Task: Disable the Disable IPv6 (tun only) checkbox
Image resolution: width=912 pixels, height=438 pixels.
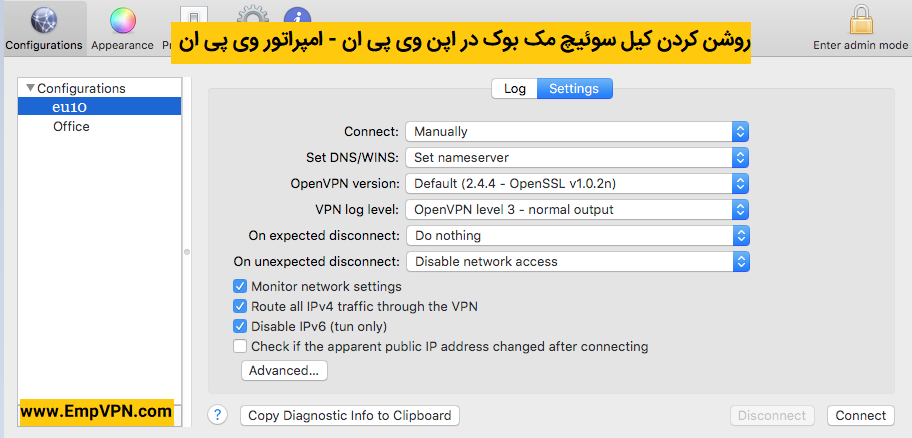Action: pyautogui.click(x=240, y=326)
